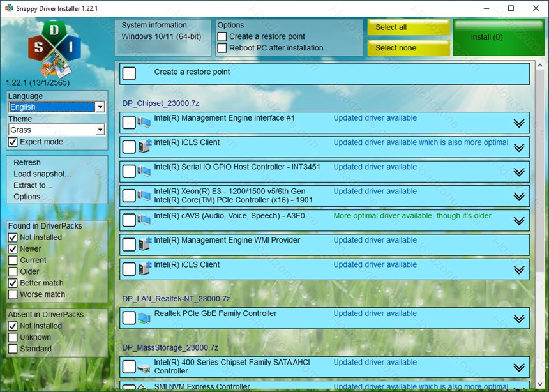Viewport: 549px width, 392px height.
Task: Click Windows 10/11 (64-bit) system text
Action: pos(162,36)
